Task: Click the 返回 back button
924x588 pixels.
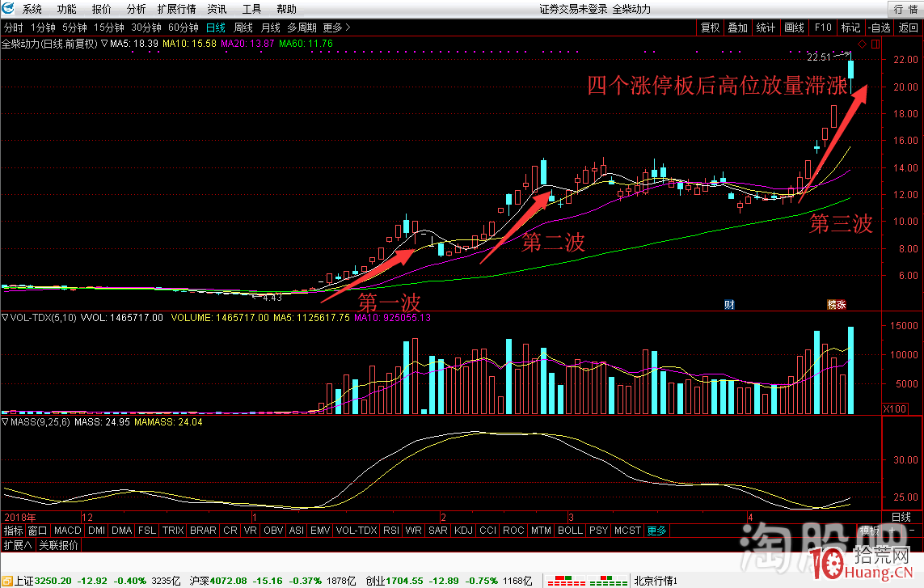Action: tap(908, 27)
